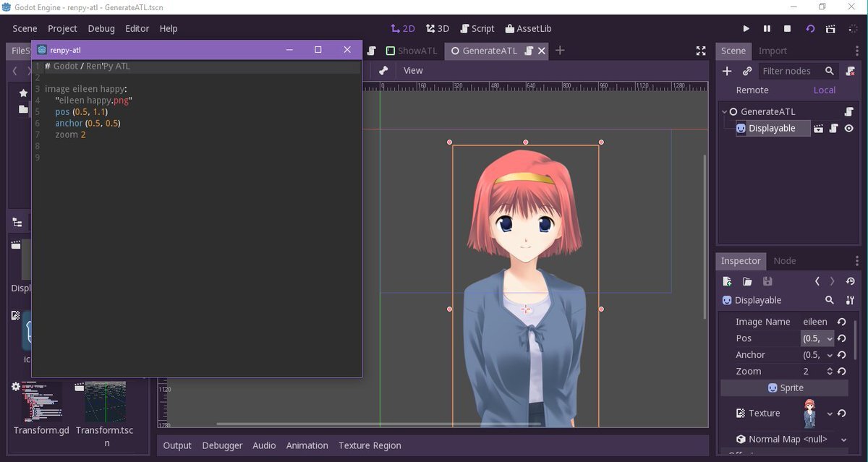Collapse the GenerateATL tree node

point(725,111)
